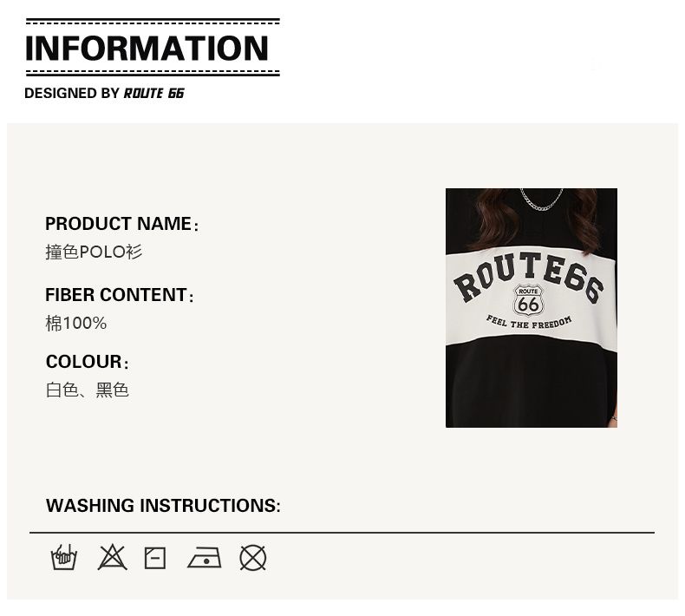Click the Route 66 shield logo on shirt
The width and height of the screenshot is (685, 616).
(x=528, y=299)
